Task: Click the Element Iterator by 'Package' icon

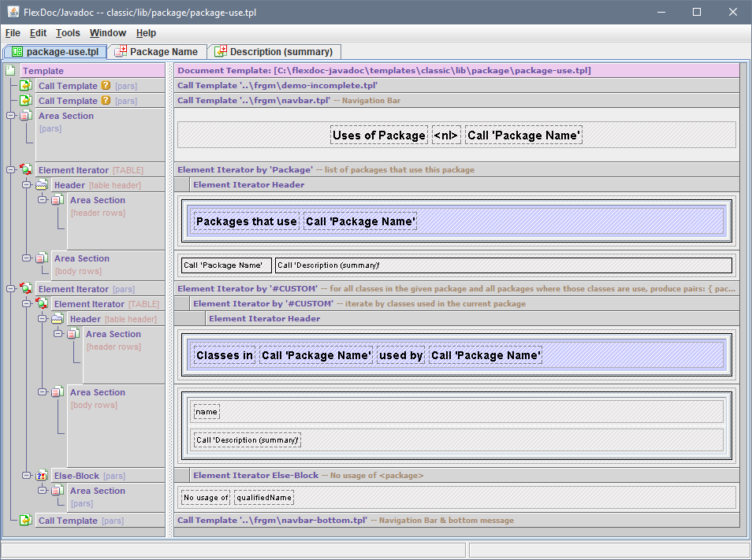Action: (x=25, y=170)
